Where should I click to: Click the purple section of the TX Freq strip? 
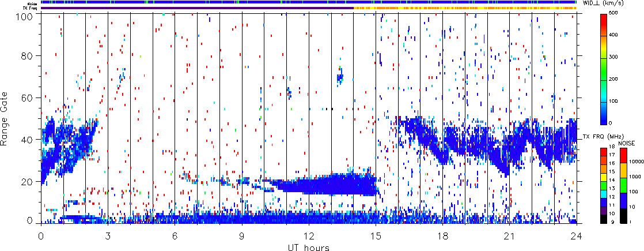click(197, 8)
